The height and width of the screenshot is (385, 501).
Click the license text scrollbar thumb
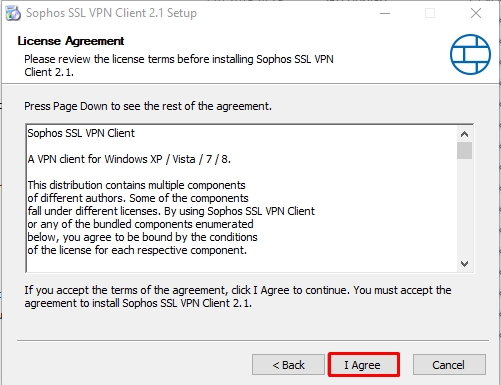point(464,151)
